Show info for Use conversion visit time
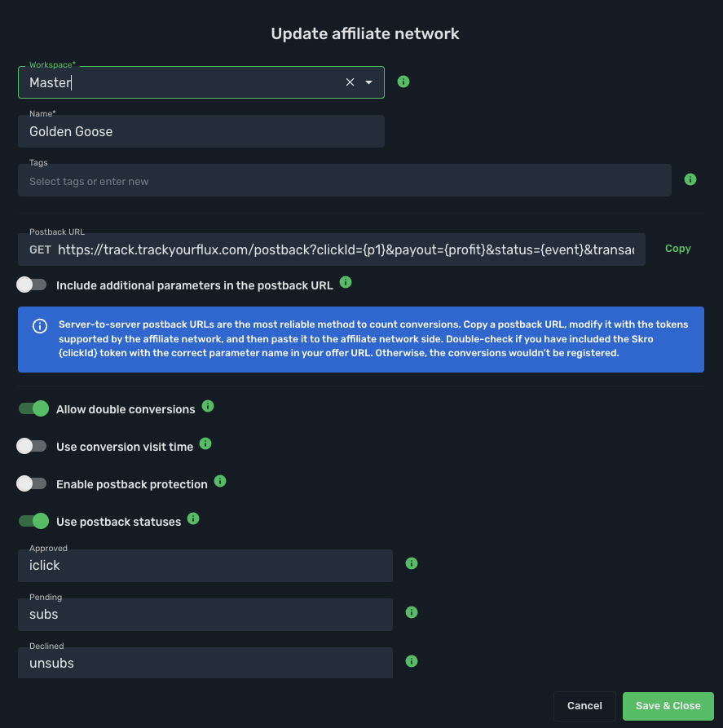 point(205,443)
